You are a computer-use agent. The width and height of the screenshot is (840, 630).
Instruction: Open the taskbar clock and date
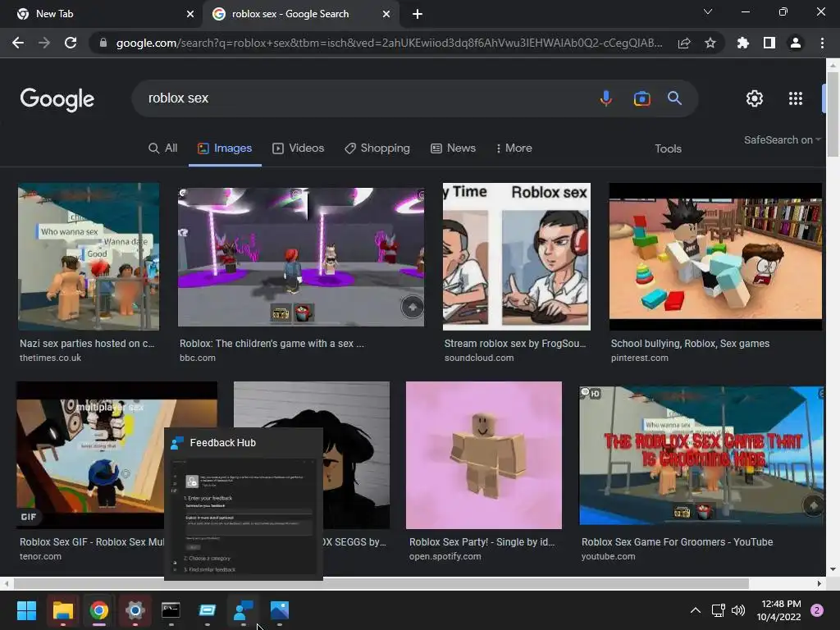(x=778, y=610)
